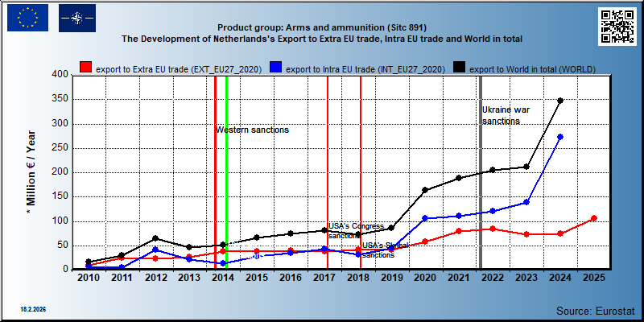Click the 'Source: Eurostat' caption
644x322 pixels.
tap(596, 311)
